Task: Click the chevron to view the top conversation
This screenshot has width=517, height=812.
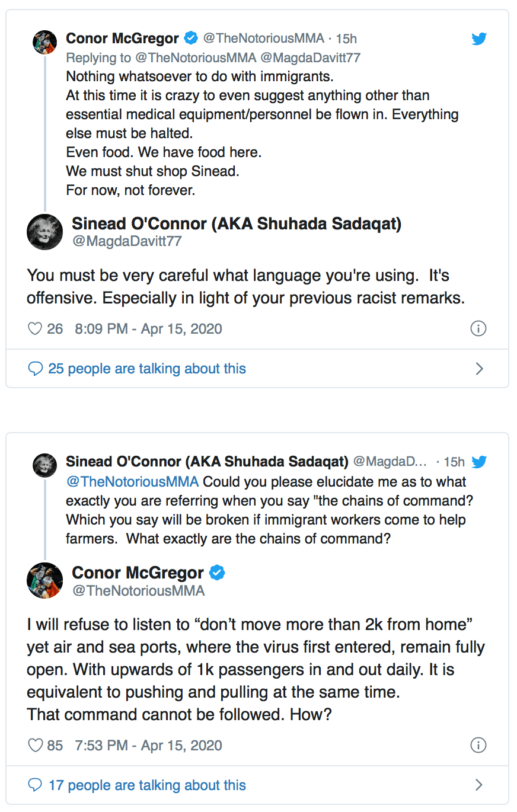Action: click(480, 369)
